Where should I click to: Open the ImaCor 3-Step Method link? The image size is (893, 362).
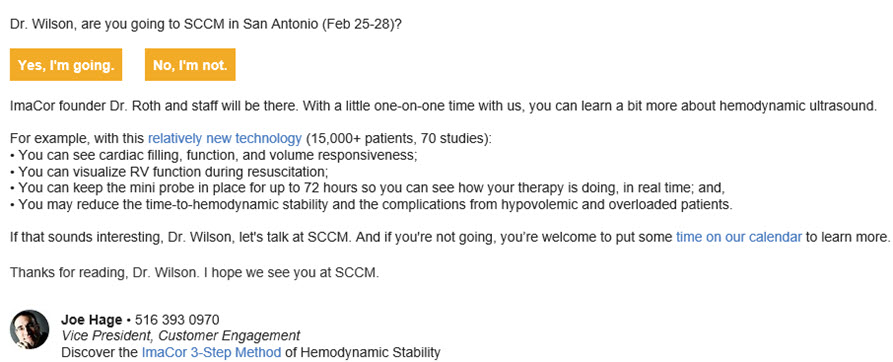click(x=211, y=352)
